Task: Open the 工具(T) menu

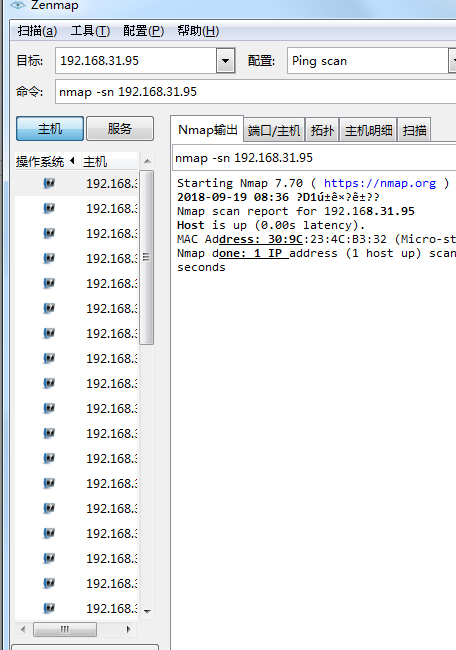Action: 90,31
